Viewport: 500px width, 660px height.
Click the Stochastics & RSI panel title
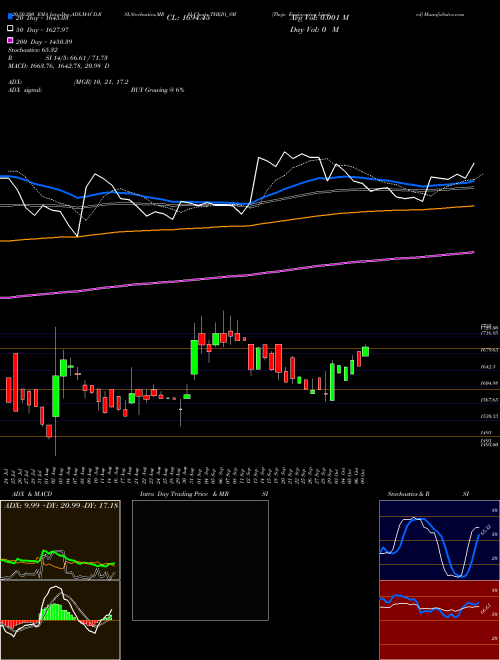(x=428, y=494)
